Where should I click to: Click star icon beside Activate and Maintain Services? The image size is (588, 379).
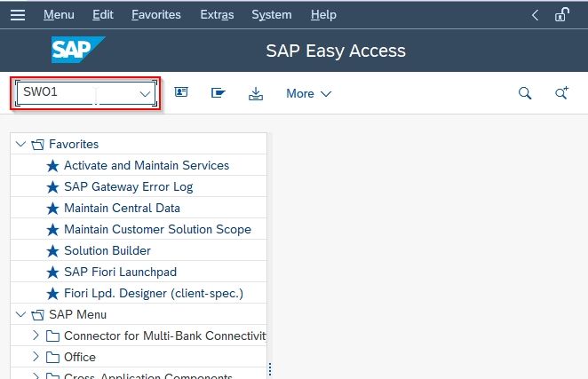[x=52, y=166]
